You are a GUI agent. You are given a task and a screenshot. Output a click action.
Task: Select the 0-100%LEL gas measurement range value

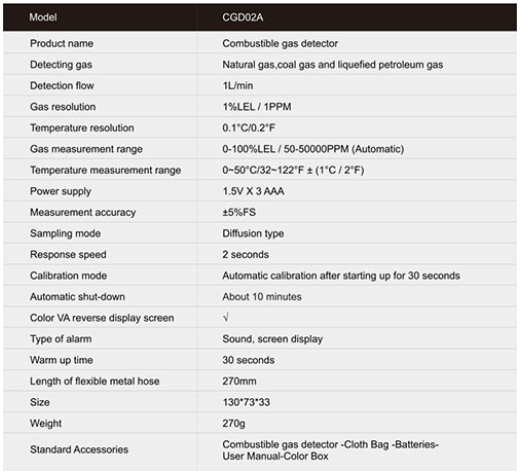313,149
